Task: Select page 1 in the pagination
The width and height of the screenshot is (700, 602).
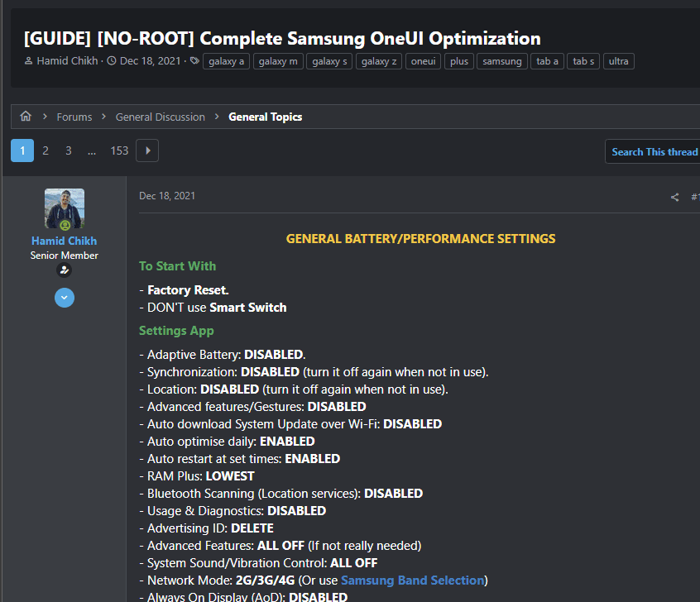Action: pyautogui.click(x=22, y=150)
